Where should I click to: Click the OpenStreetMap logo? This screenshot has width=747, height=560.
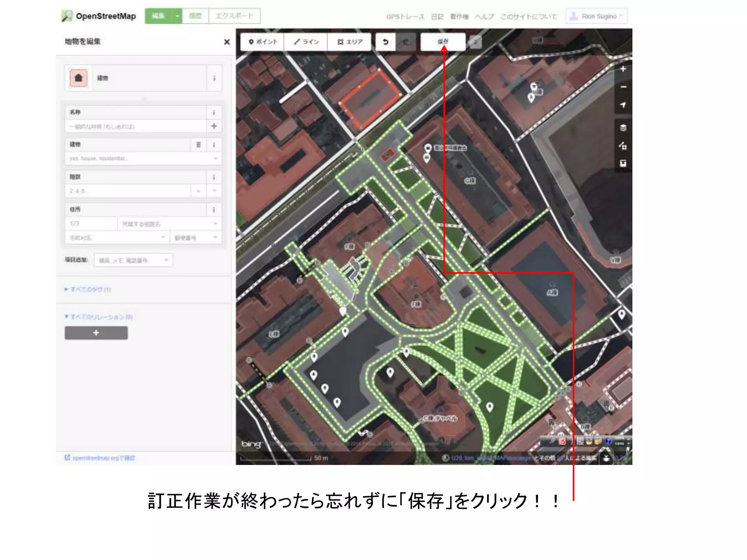(98, 16)
